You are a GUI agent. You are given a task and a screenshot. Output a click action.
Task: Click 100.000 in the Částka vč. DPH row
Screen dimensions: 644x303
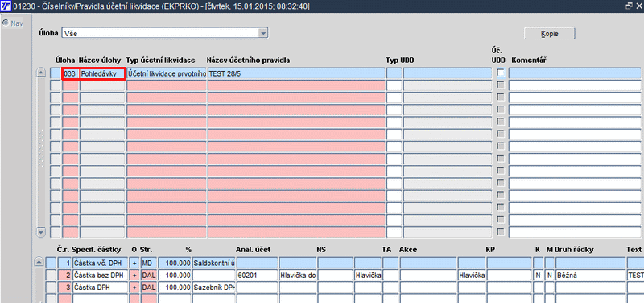175,263
